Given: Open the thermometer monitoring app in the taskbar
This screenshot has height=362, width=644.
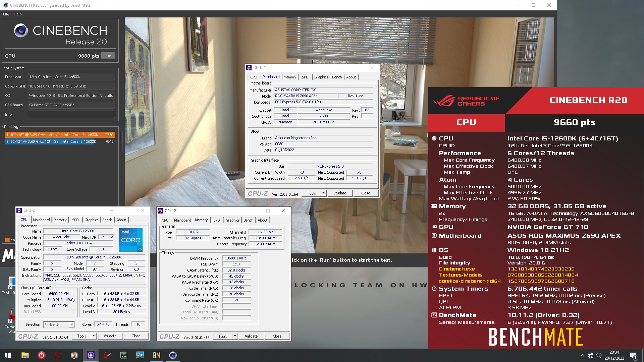Looking at the screenshot, I should (x=74, y=355).
